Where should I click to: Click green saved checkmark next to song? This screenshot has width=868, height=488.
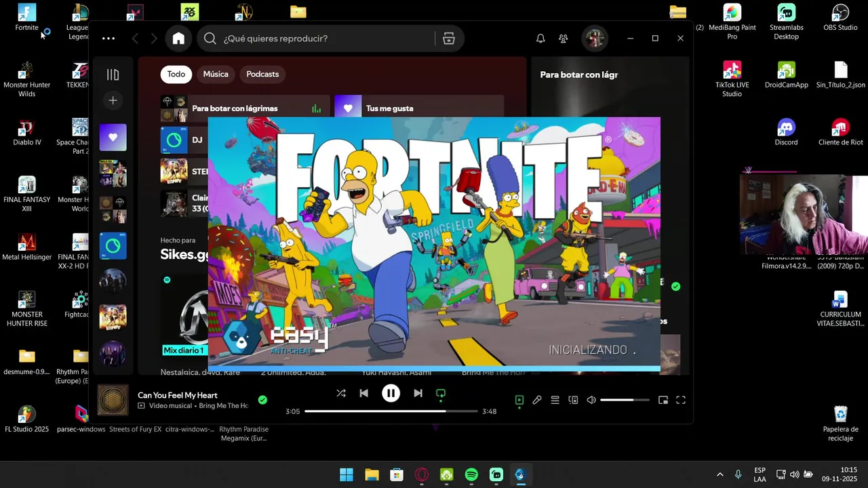[262, 400]
